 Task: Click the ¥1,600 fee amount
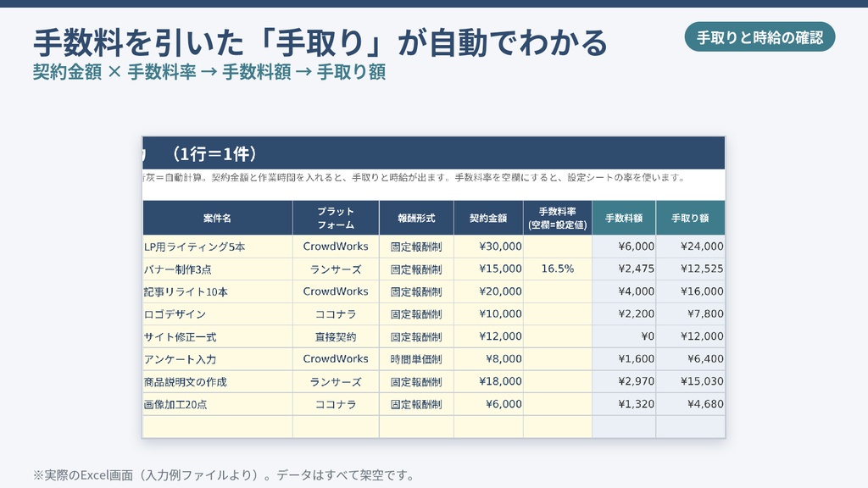click(x=624, y=359)
